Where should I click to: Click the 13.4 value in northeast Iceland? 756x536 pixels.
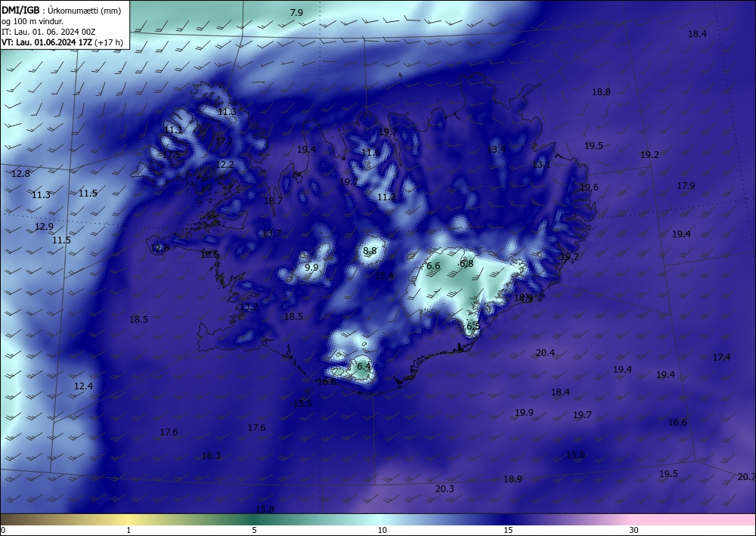pyautogui.click(x=496, y=150)
